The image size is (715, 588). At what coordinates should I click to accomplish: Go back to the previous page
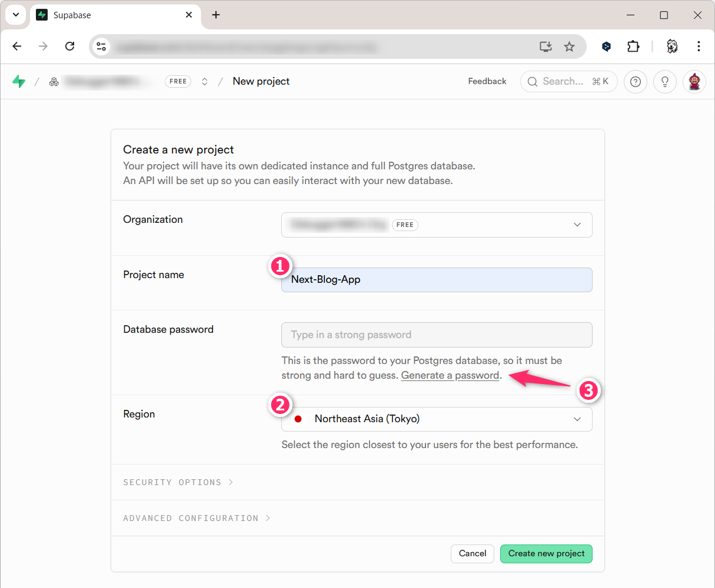17,46
